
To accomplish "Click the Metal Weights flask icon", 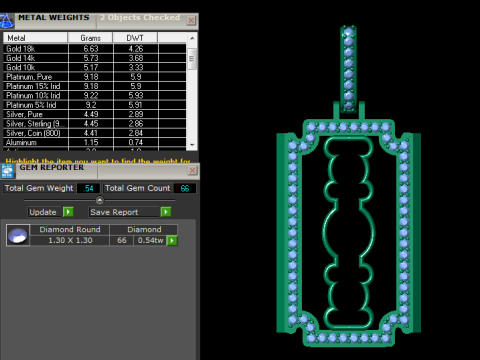I will tap(7, 21).
